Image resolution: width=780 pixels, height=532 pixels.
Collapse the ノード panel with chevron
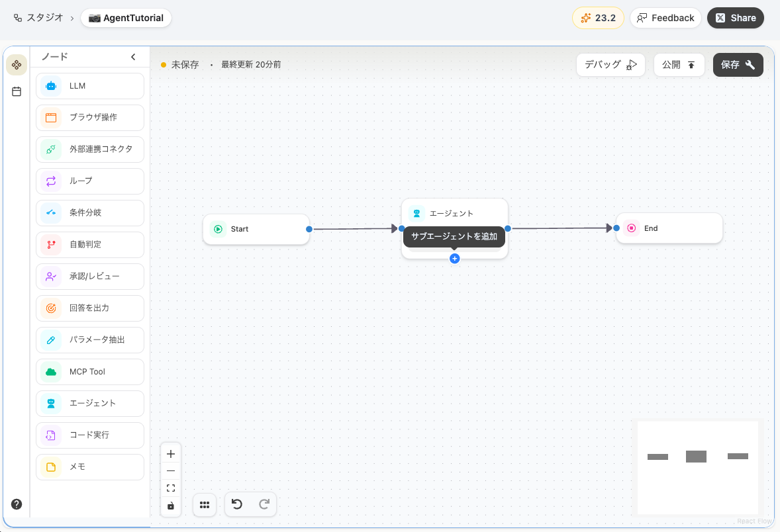(133, 57)
